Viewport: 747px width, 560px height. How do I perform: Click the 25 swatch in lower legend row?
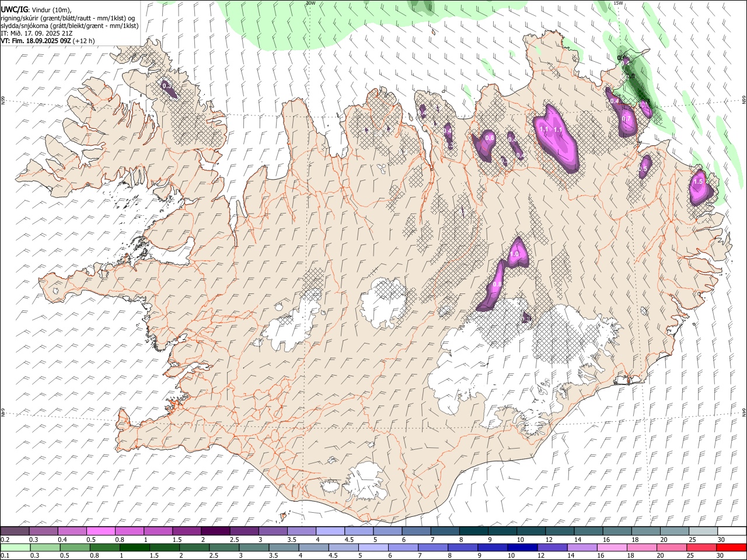tap(701, 548)
